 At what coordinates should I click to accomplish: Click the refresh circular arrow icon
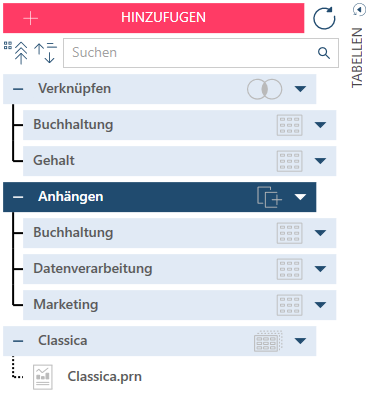click(324, 18)
